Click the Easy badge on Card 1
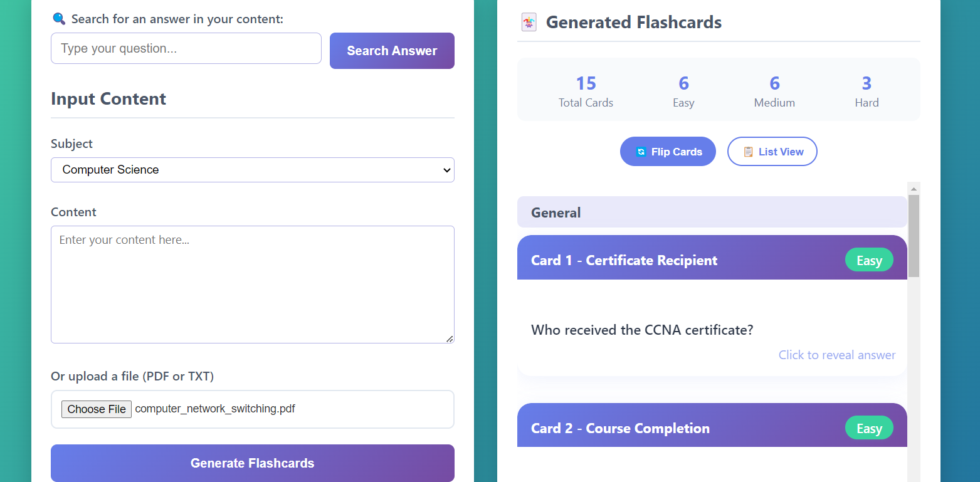This screenshot has width=980, height=482. tap(869, 261)
